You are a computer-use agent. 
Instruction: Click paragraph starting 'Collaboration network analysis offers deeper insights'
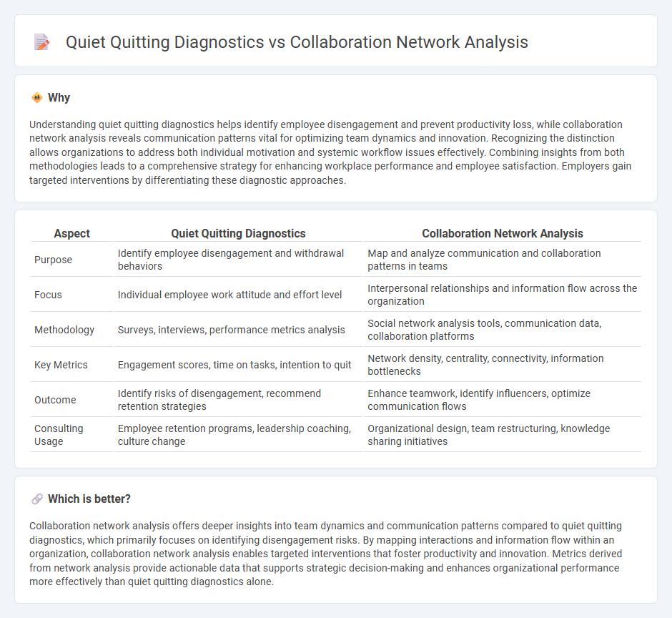point(326,554)
